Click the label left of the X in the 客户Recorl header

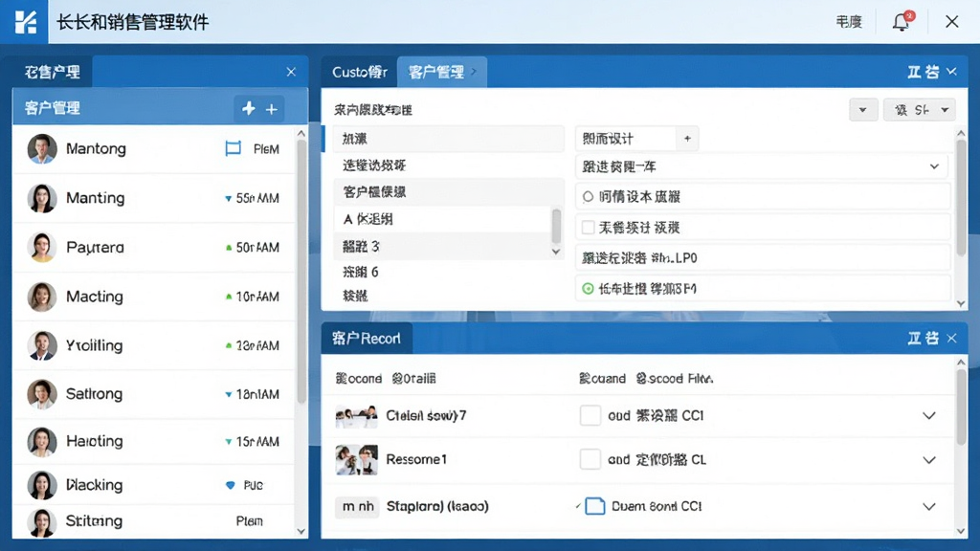coord(923,339)
